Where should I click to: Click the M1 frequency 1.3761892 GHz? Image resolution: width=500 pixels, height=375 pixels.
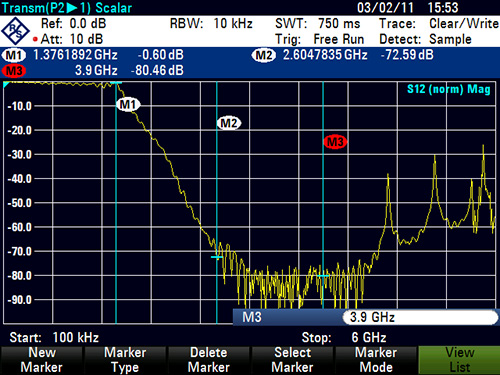coord(75,55)
